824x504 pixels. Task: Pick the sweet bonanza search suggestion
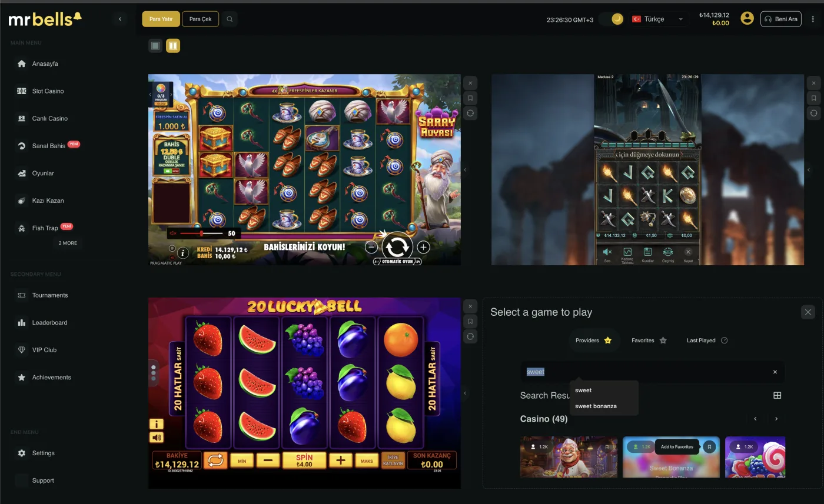596,406
